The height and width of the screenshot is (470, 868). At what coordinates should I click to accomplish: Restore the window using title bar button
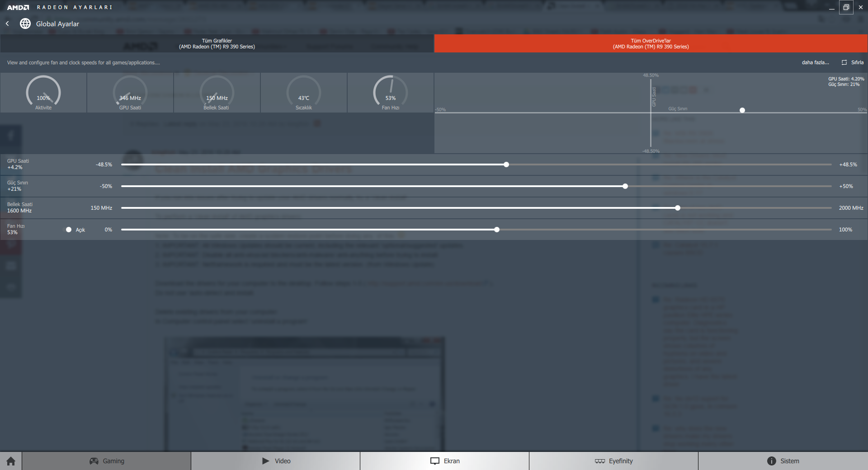pos(846,7)
